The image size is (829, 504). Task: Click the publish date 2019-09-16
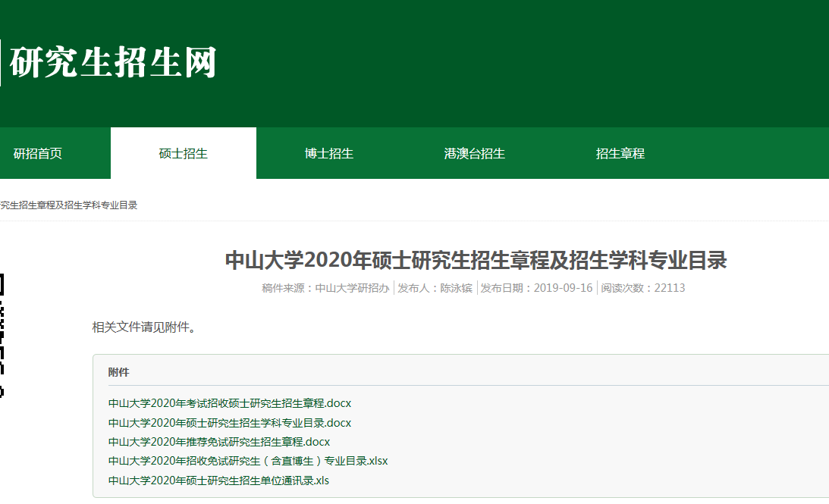coord(536,288)
